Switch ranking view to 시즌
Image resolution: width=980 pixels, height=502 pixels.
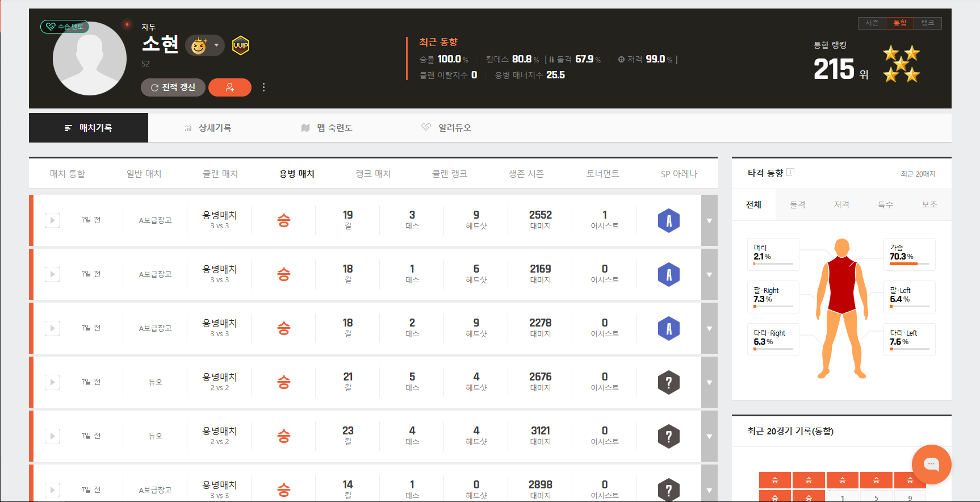click(872, 23)
